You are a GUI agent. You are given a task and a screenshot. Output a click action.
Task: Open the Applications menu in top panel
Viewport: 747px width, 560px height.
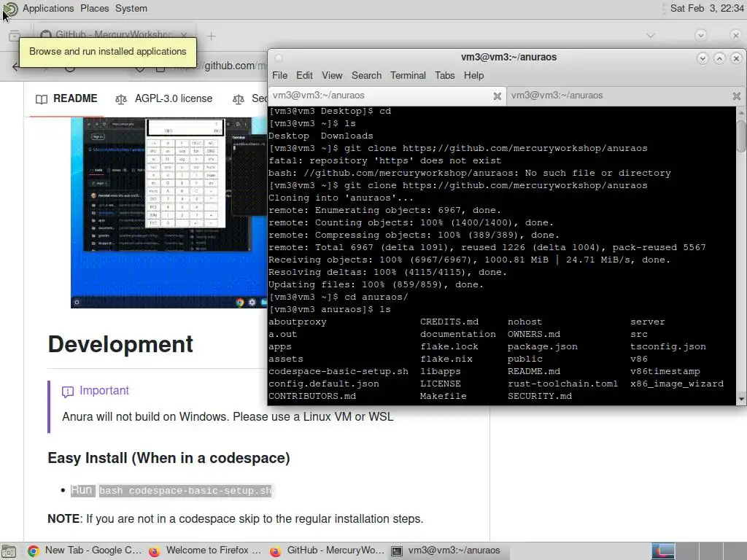pos(48,8)
